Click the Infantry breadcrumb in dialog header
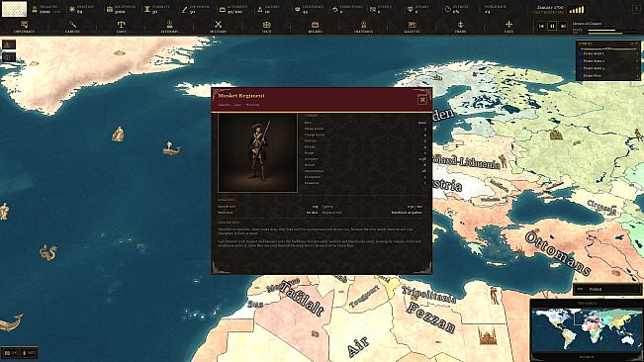Image resolution: width=644 pixels, height=362 pixels. click(225, 105)
